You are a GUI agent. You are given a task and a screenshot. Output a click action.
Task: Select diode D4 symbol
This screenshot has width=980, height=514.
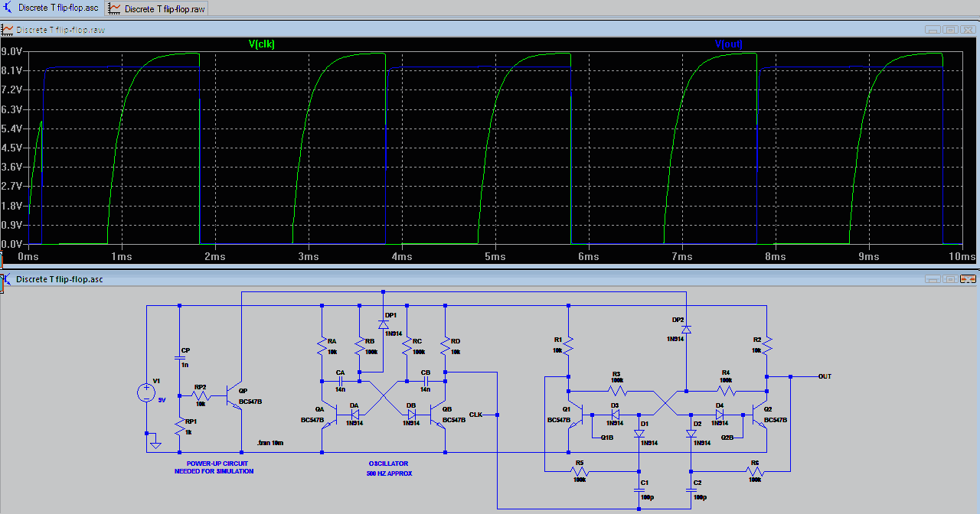click(720, 415)
